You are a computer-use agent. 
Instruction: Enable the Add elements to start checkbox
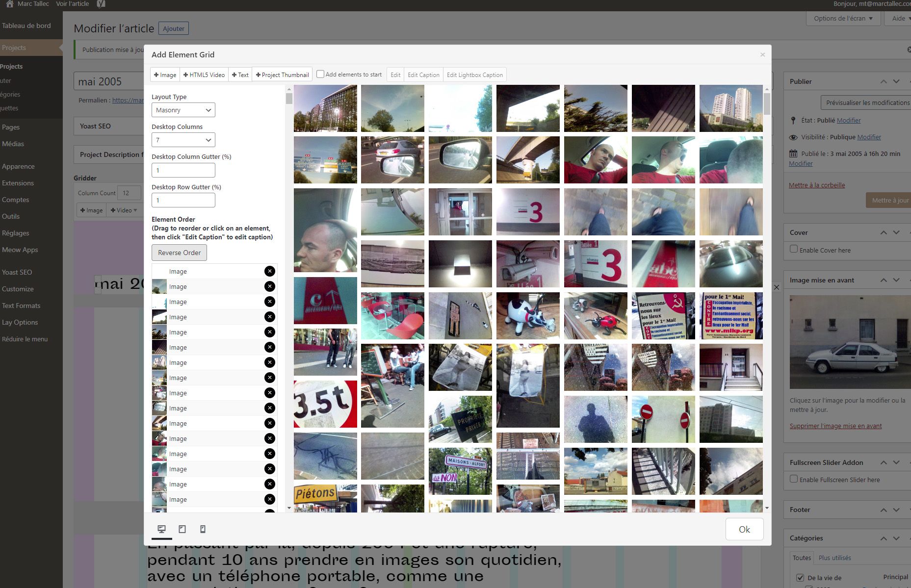pos(320,74)
